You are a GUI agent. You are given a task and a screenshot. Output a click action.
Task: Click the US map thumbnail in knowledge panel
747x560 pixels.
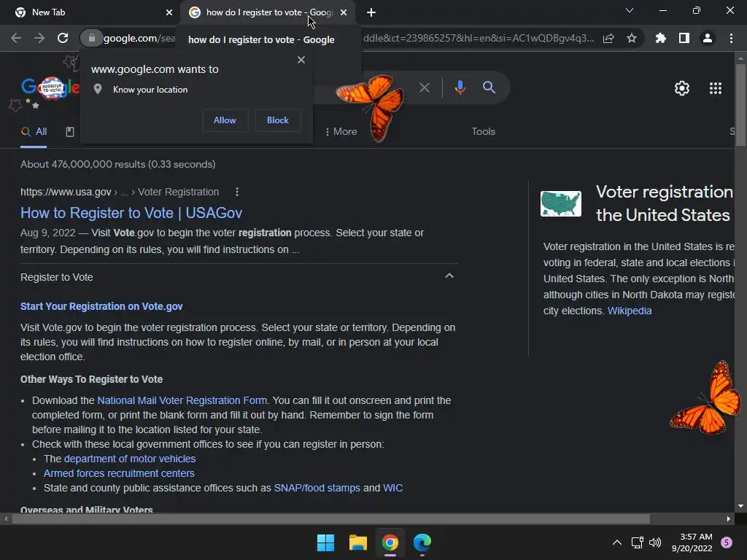click(561, 204)
